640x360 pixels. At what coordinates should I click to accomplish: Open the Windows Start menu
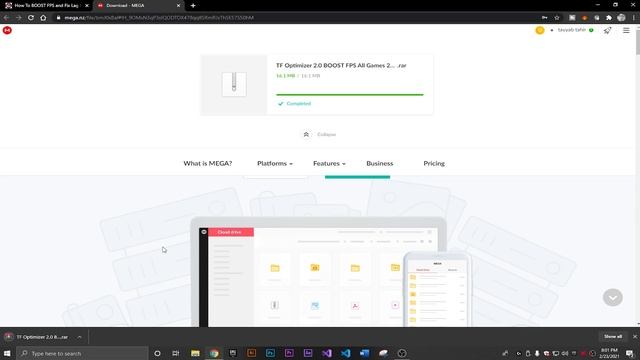point(7,353)
